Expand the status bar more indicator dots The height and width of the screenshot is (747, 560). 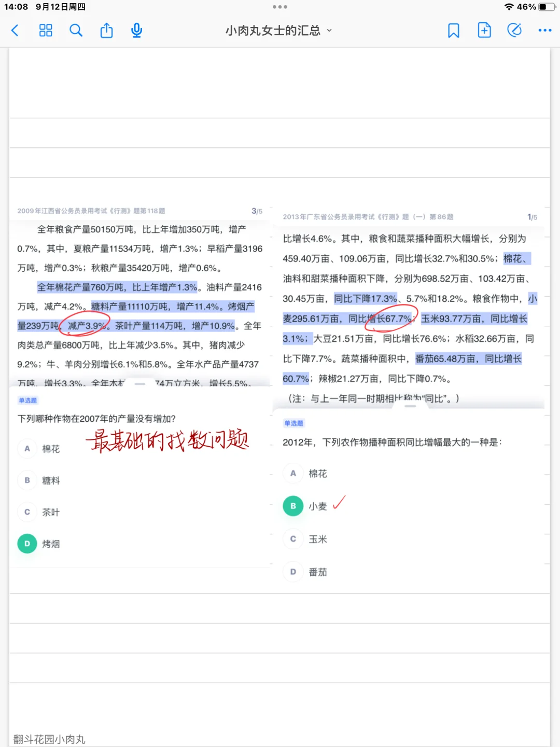coord(280,7)
